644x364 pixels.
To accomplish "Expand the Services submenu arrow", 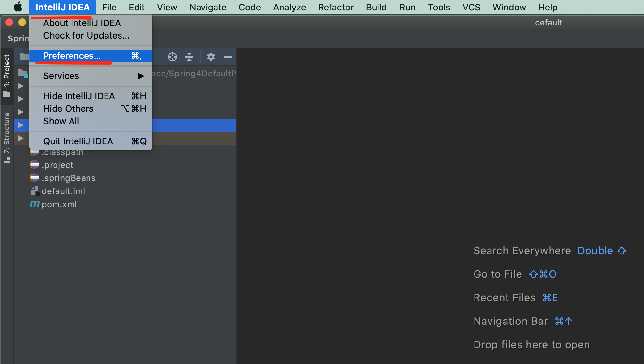I will click(141, 76).
